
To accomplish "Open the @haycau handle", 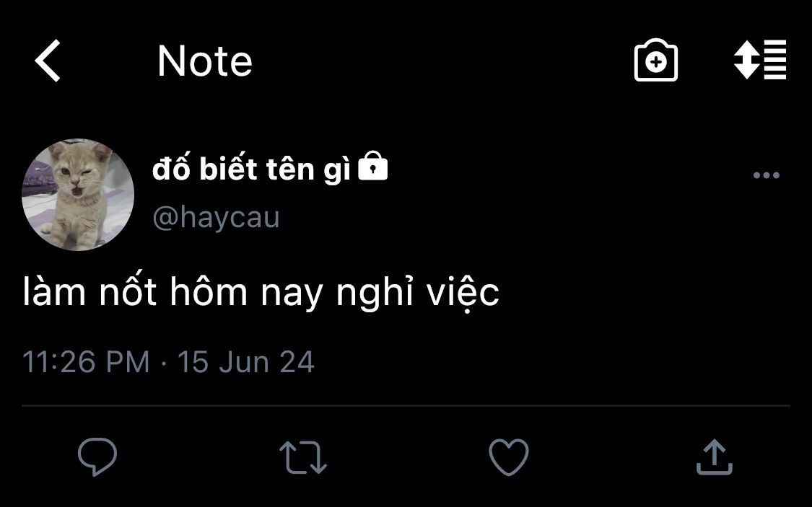I will coord(216,217).
